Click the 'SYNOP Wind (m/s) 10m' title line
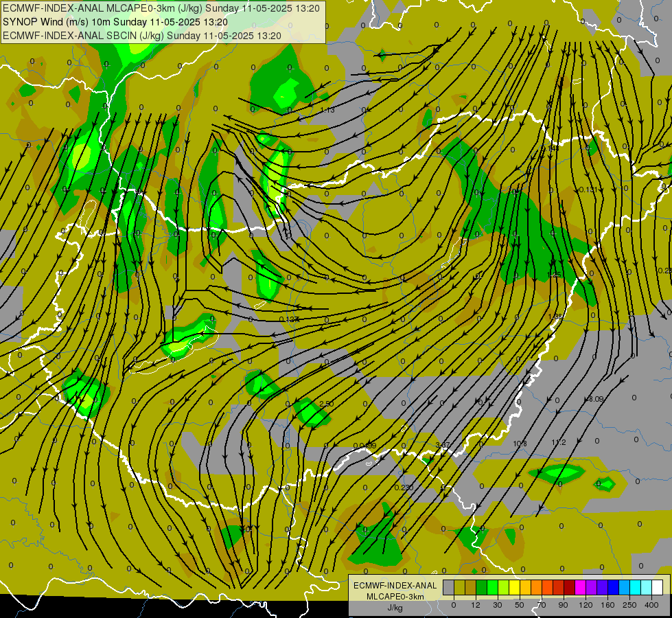672x618 pixels. (x=115, y=22)
